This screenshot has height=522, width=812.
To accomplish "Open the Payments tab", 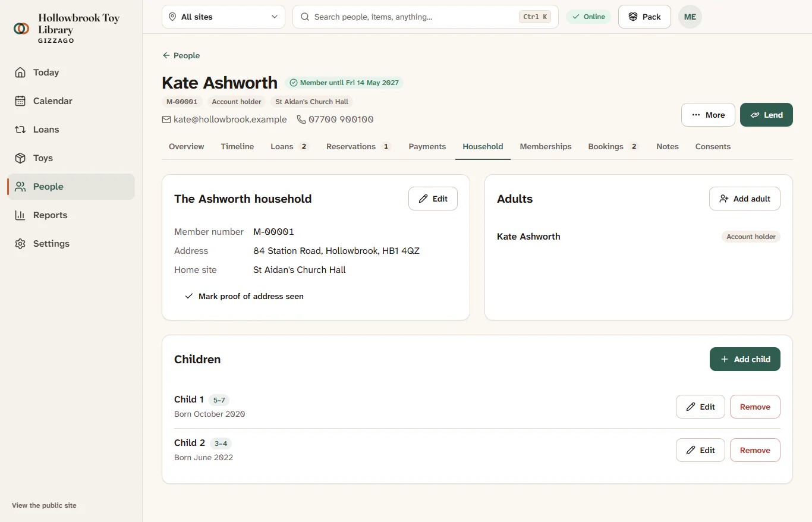I will 427,146.
